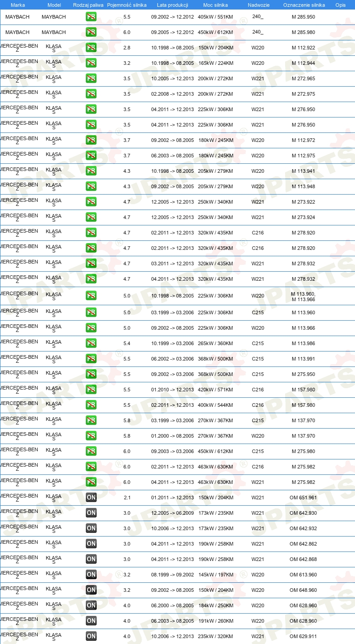Click the Moc silnika column header

215,5
